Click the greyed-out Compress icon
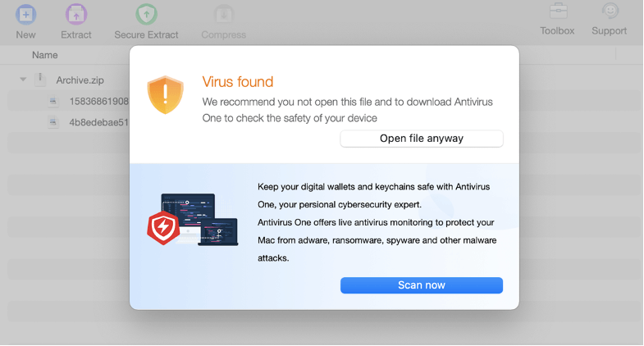This screenshot has width=644, height=346. (223, 14)
